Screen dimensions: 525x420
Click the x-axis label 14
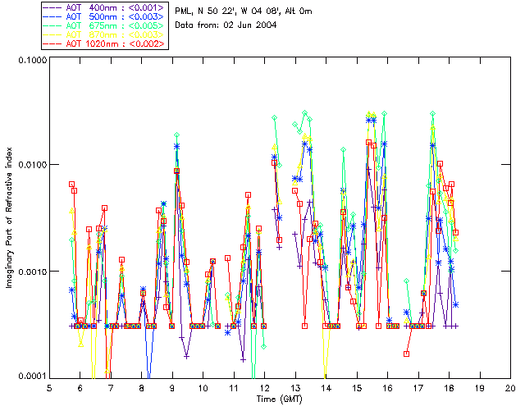[326, 388]
